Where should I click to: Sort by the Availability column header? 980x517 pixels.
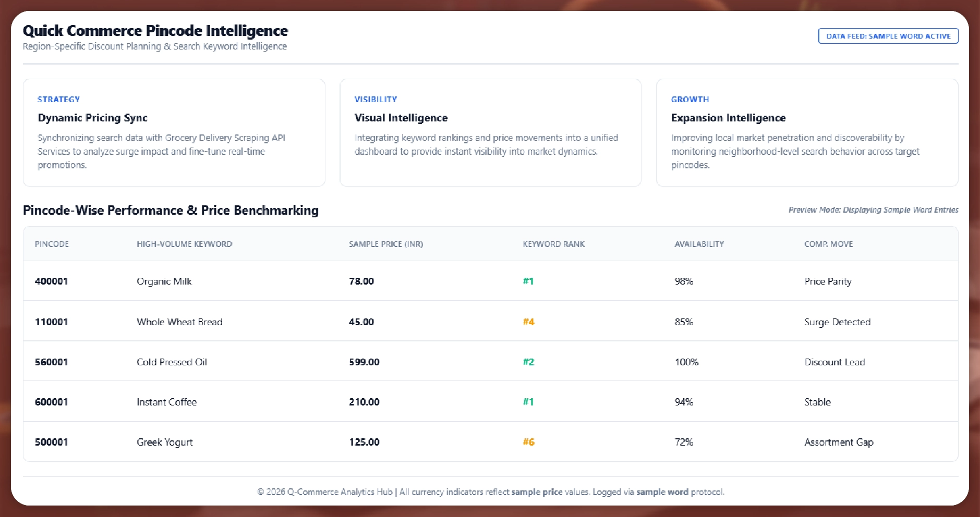(x=699, y=244)
